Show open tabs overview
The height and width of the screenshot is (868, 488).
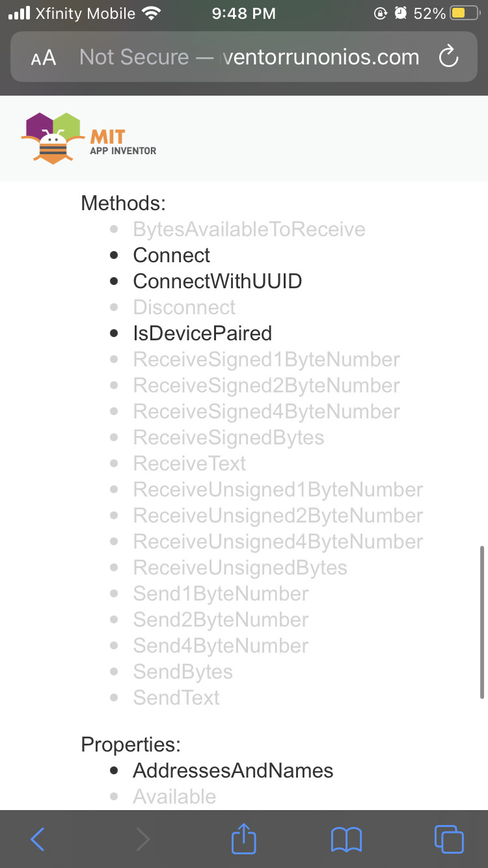(448, 839)
